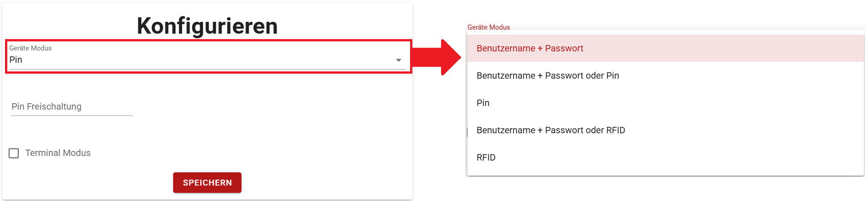Select "Benutzername + Passwort" option

point(529,48)
